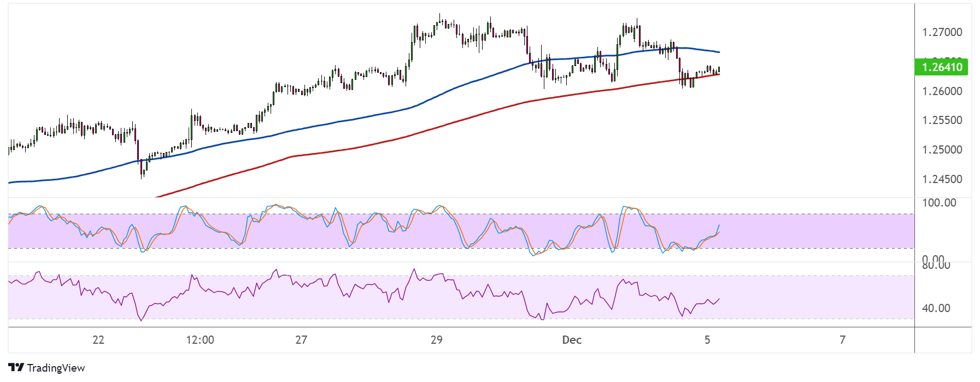980x382 pixels.
Task: Click the 100.00 stochastic scale label
Action: point(939,203)
